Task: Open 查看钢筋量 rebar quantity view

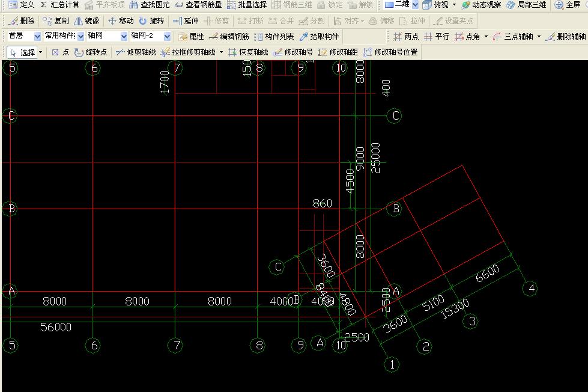Action: pyautogui.click(x=198, y=5)
